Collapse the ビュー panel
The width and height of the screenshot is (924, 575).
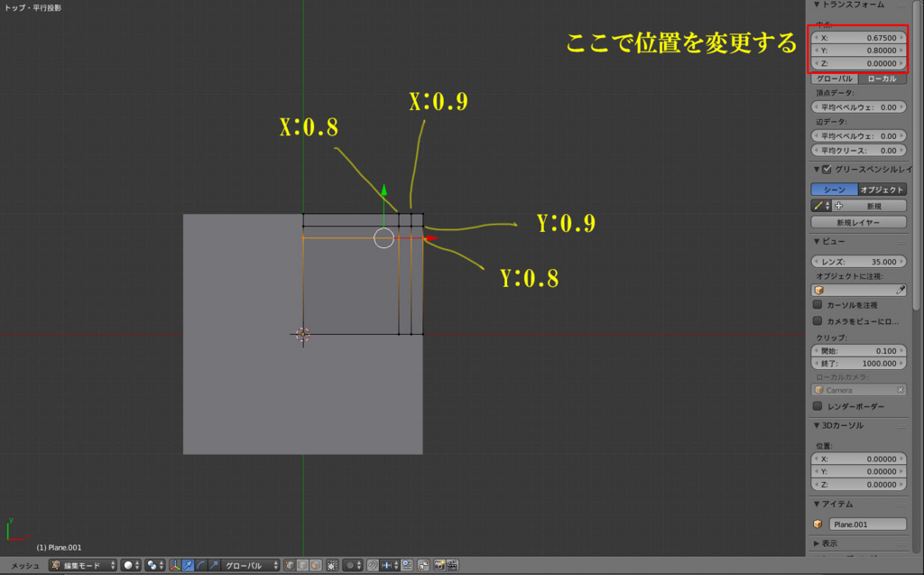(x=817, y=241)
